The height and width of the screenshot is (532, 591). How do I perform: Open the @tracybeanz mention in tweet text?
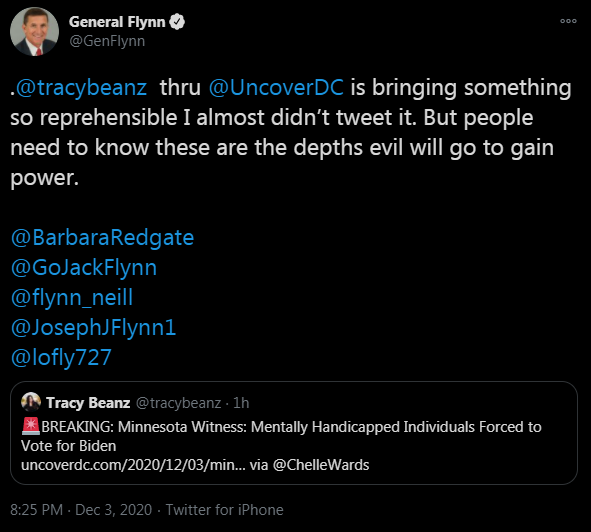[81, 87]
